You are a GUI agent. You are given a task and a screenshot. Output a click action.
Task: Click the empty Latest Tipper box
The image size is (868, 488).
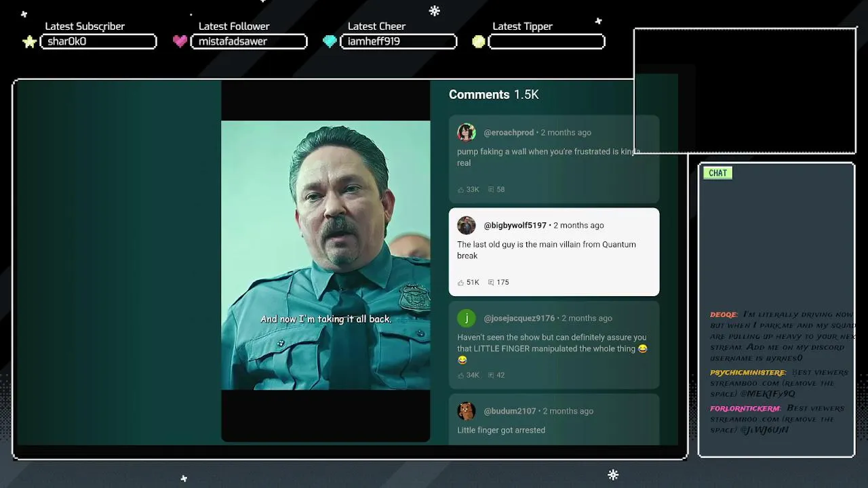pos(547,42)
